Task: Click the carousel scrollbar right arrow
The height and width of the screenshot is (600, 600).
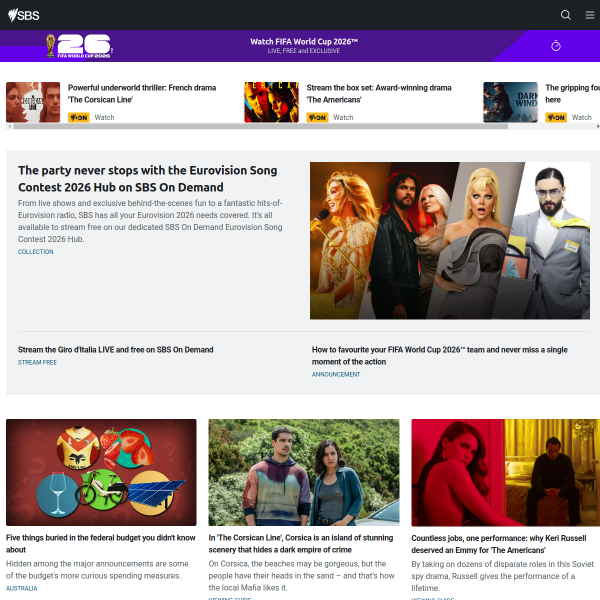Action: pyautogui.click(x=598, y=126)
